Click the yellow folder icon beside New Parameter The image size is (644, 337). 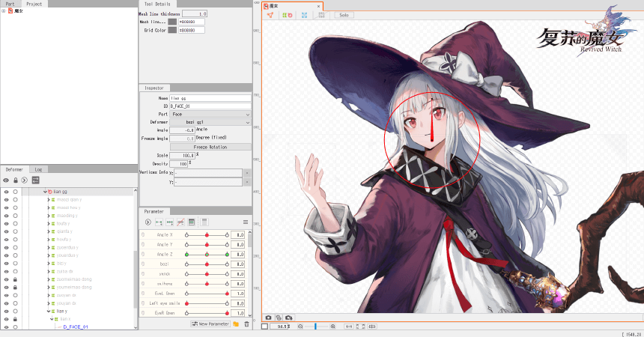pyautogui.click(x=236, y=324)
